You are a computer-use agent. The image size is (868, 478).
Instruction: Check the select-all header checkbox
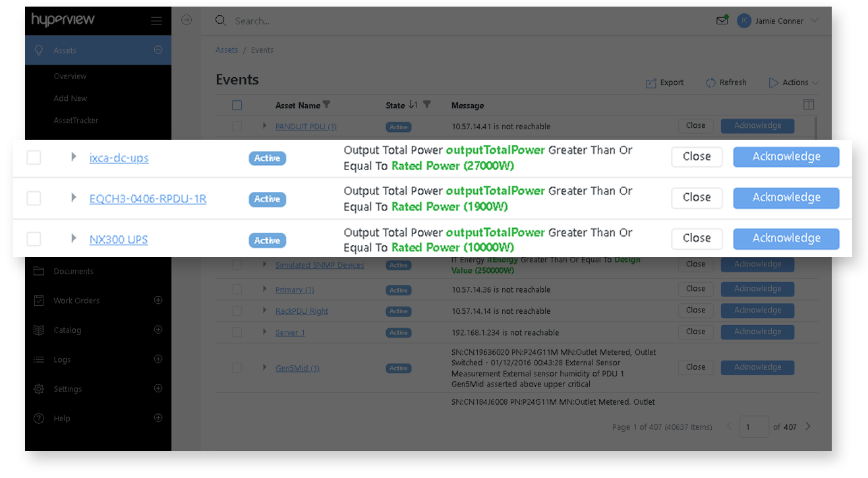[237, 105]
